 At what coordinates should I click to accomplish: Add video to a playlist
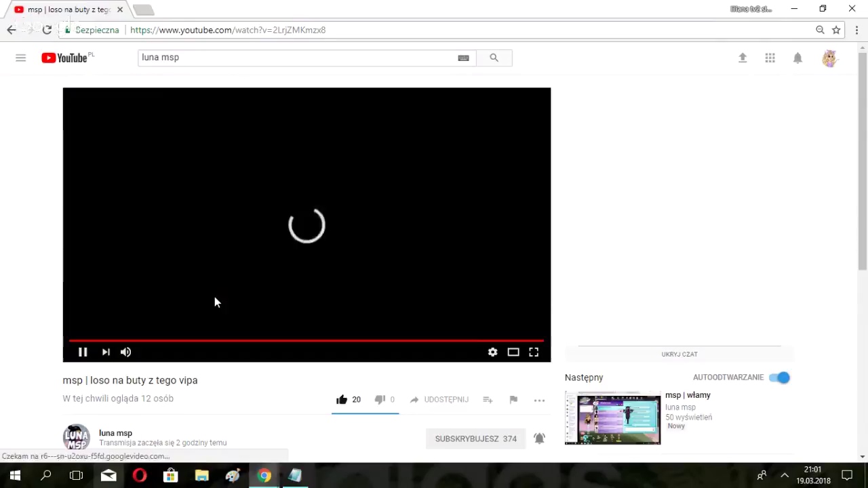[488, 399]
